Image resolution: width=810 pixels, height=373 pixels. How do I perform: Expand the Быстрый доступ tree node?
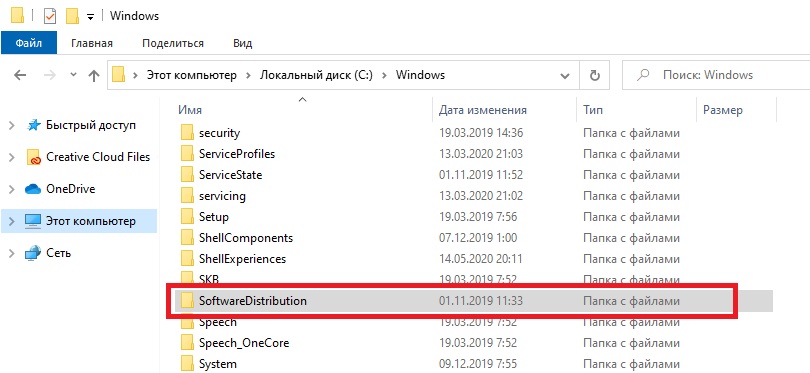[12, 125]
